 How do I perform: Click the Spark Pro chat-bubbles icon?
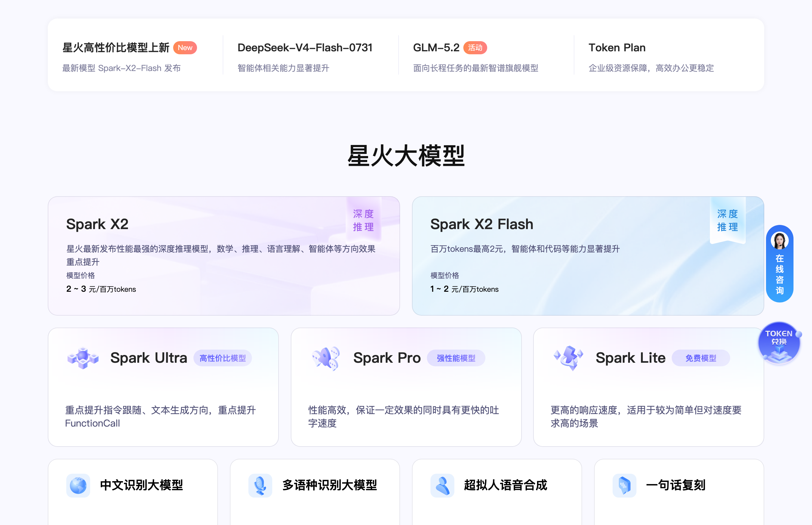326,358
